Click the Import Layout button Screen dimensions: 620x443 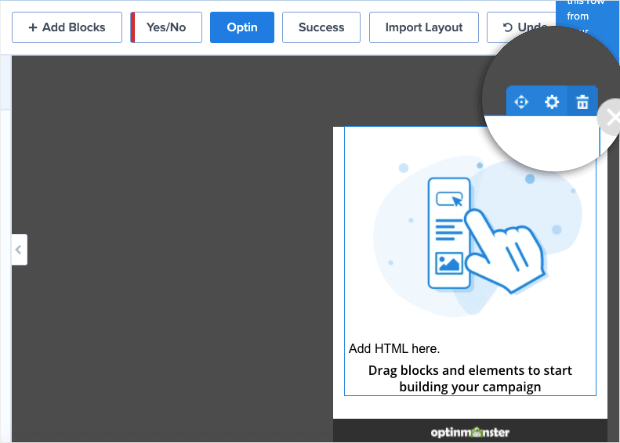pos(424,27)
